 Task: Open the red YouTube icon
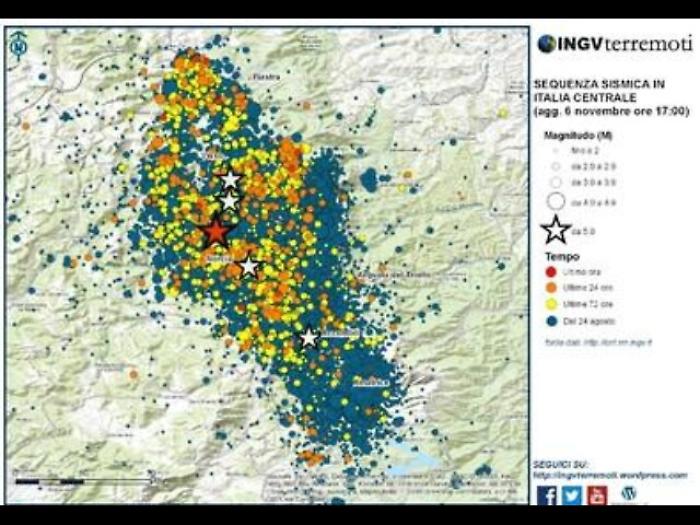(x=597, y=495)
